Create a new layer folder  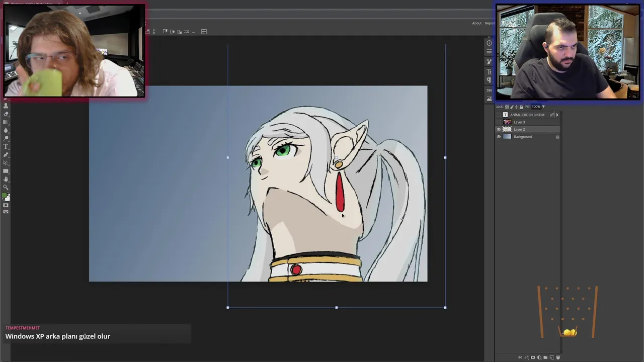tap(545, 357)
